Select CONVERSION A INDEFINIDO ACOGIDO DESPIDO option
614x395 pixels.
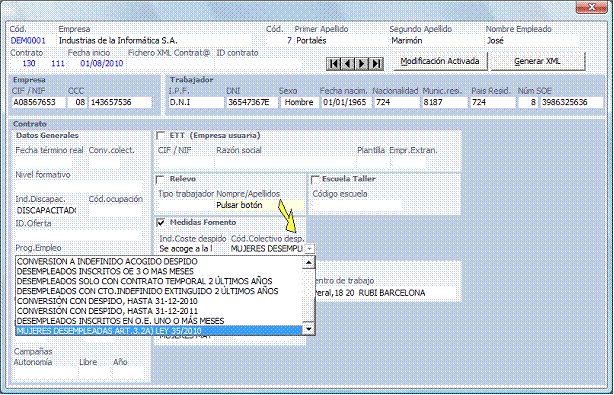[x=159, y=261]
